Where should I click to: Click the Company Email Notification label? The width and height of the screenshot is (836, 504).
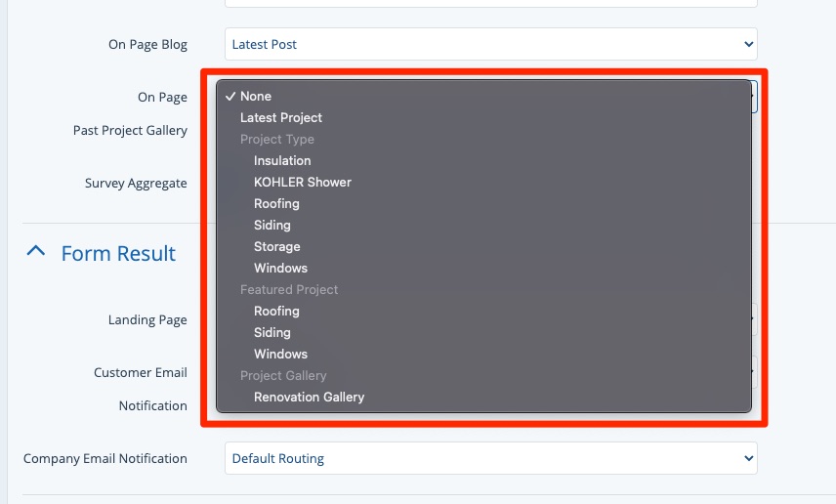(x=105, y=458)
